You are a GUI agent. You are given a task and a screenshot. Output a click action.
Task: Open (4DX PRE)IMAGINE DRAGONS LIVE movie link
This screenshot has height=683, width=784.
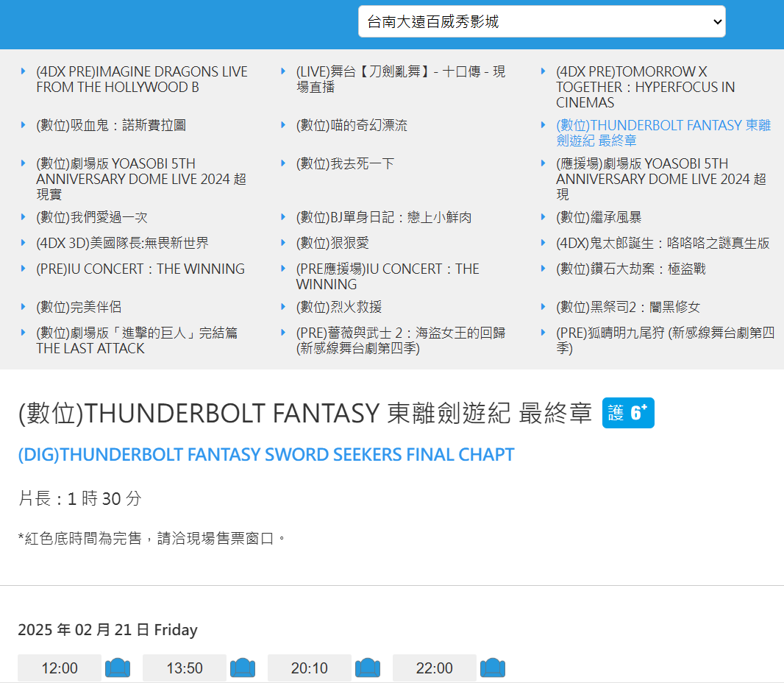[142, 79]
